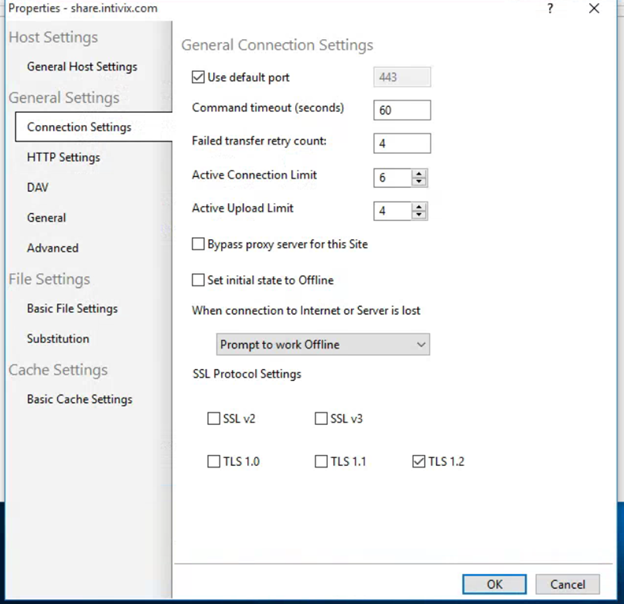Enable the SSL v2 protocol checkbox

pos(214,419)
